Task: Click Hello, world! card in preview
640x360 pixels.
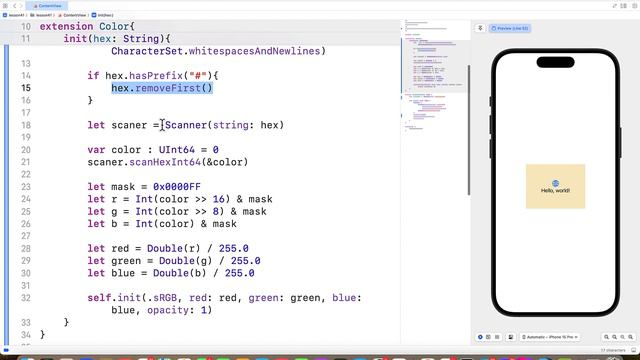Action: [x=555, y=187]
